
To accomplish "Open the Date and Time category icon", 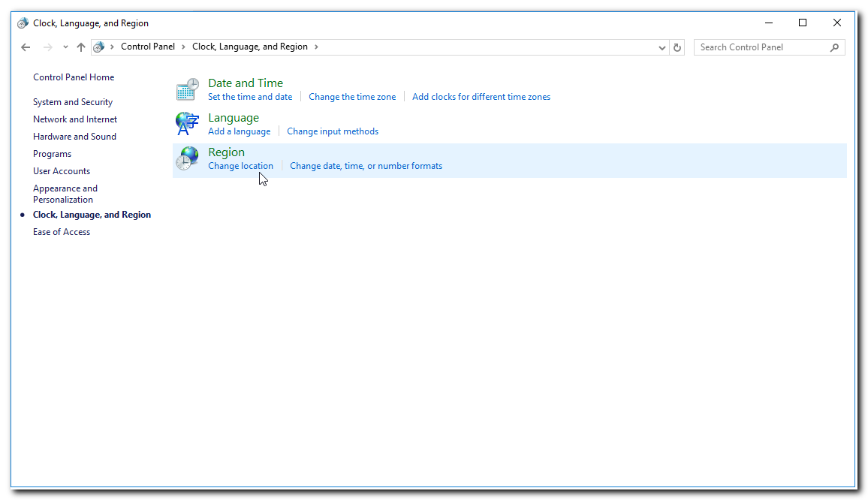I will point(187,89).
